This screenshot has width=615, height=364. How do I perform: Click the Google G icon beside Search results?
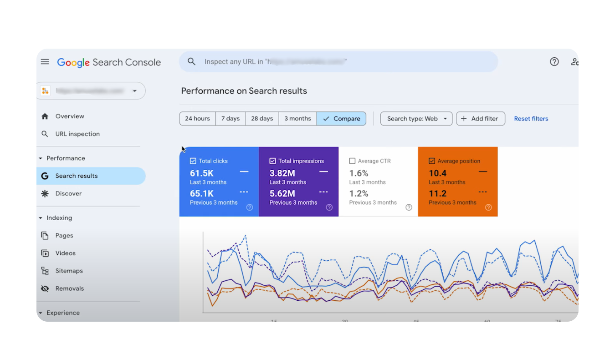[45, 176]
